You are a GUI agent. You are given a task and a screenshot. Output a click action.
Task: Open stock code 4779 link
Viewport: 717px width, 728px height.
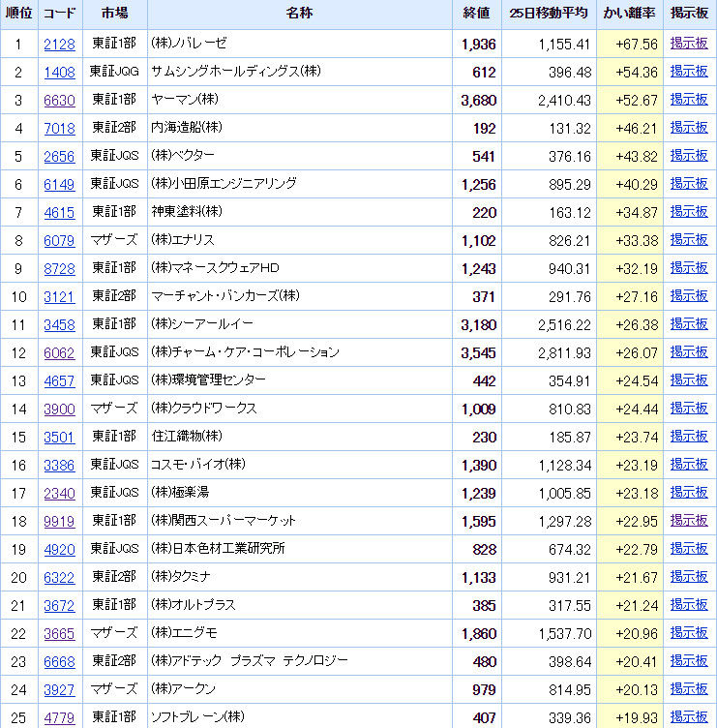tap(59, 718)
